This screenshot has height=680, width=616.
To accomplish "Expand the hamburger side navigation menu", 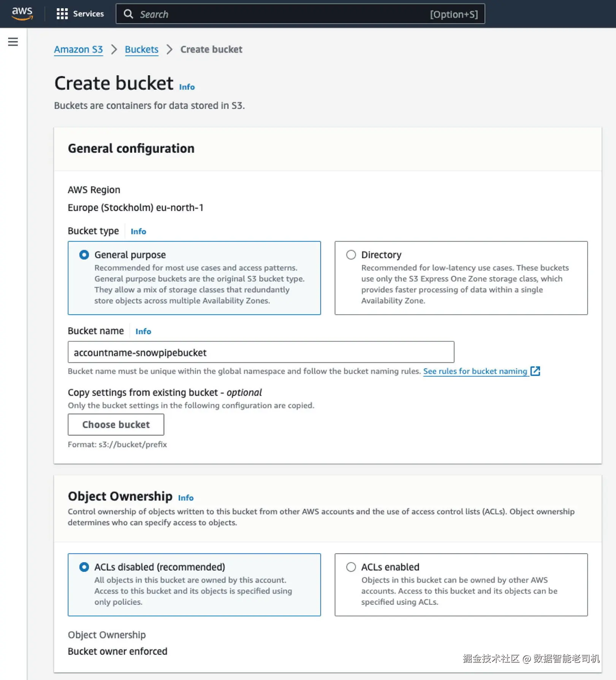I will [x=13, y=42].
